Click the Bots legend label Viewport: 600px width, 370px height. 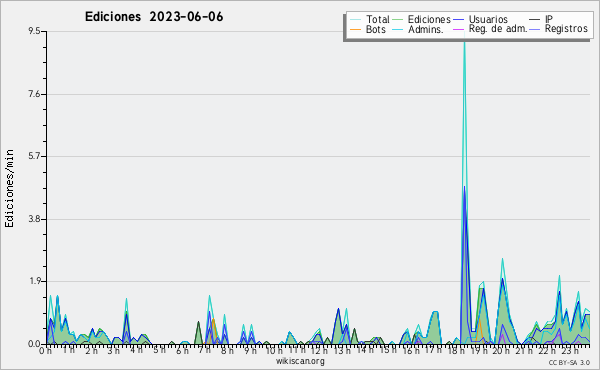pos(376,29)
